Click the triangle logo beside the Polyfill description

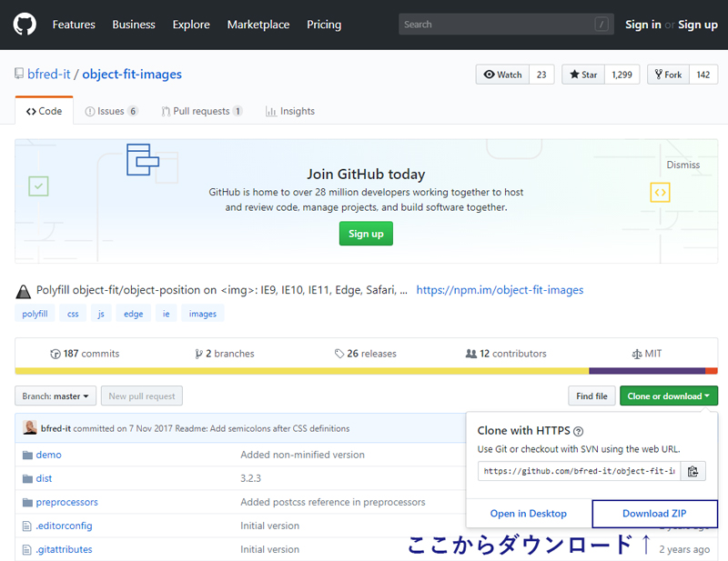24,291
